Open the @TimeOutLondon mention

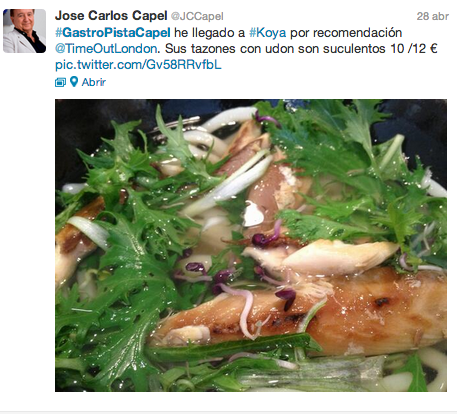106,49
